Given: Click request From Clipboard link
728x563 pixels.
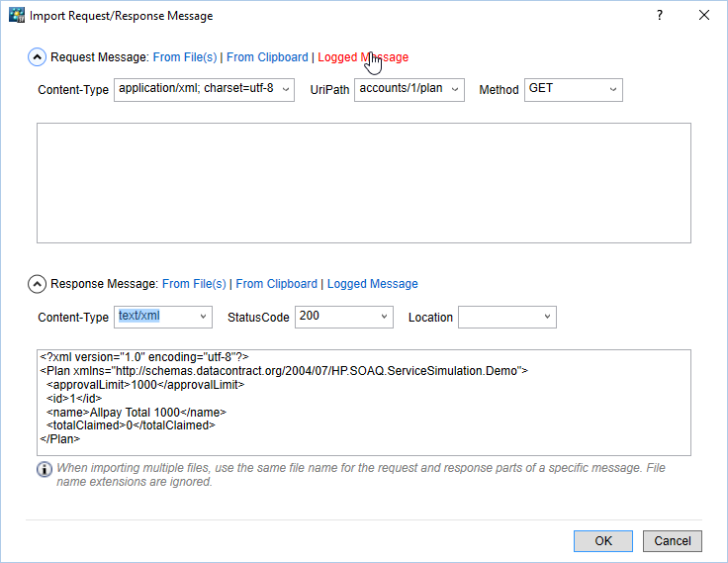Looking at the screenshot, I should [267, 57].
